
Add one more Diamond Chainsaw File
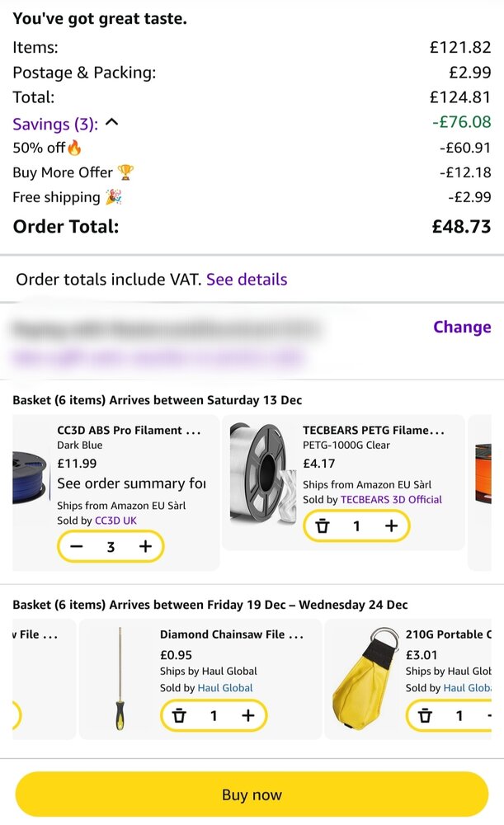[247, 715]
